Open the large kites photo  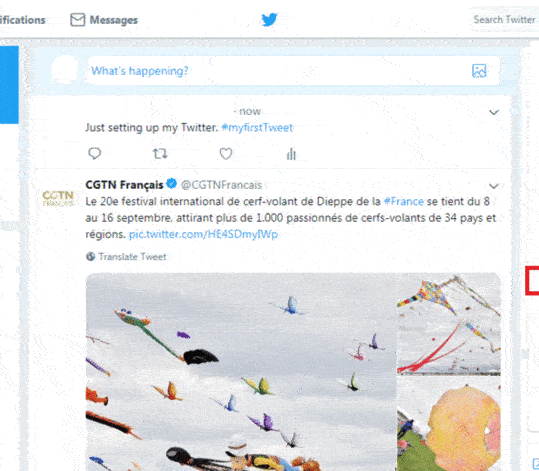pos(241,372)
